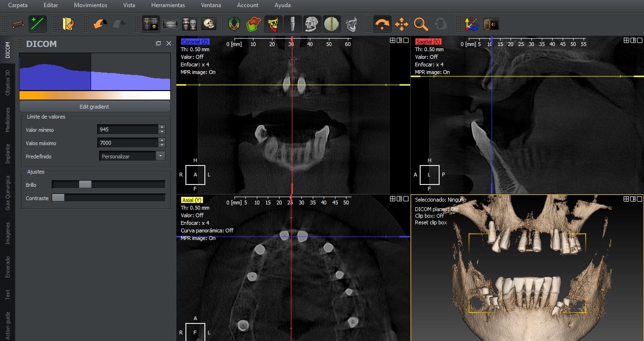
Task: Activate the four-arrow pan tool
Action: tap(402, 24)
